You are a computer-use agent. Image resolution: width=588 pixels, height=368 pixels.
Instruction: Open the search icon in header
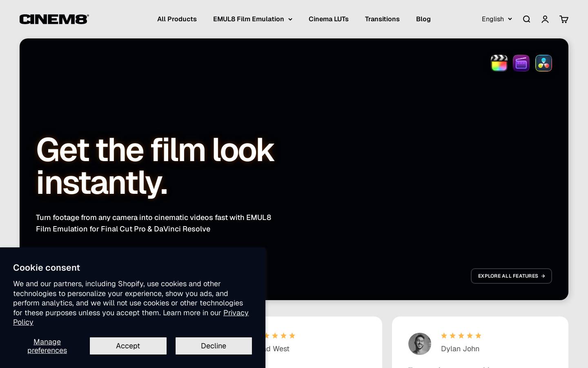tap(526, 19)
